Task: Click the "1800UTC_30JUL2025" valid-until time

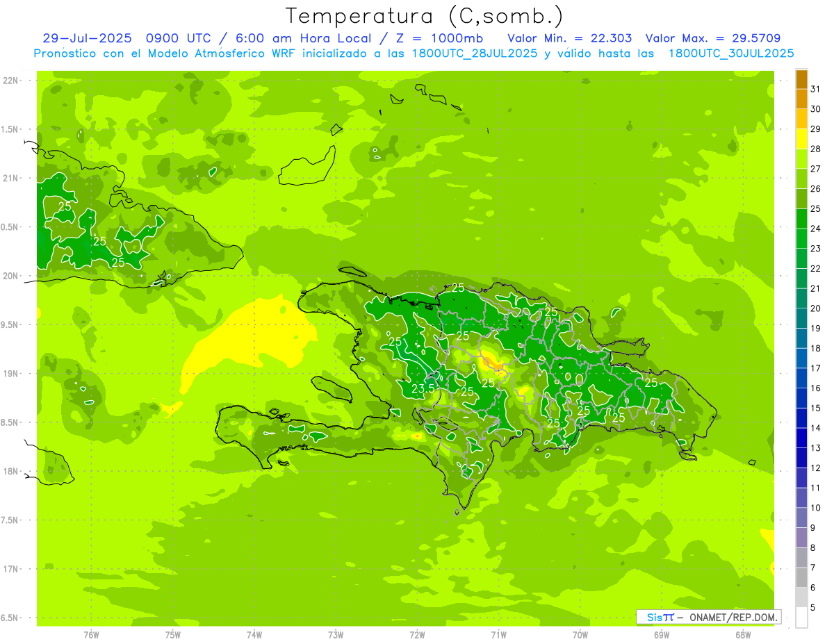Action: 731,53
